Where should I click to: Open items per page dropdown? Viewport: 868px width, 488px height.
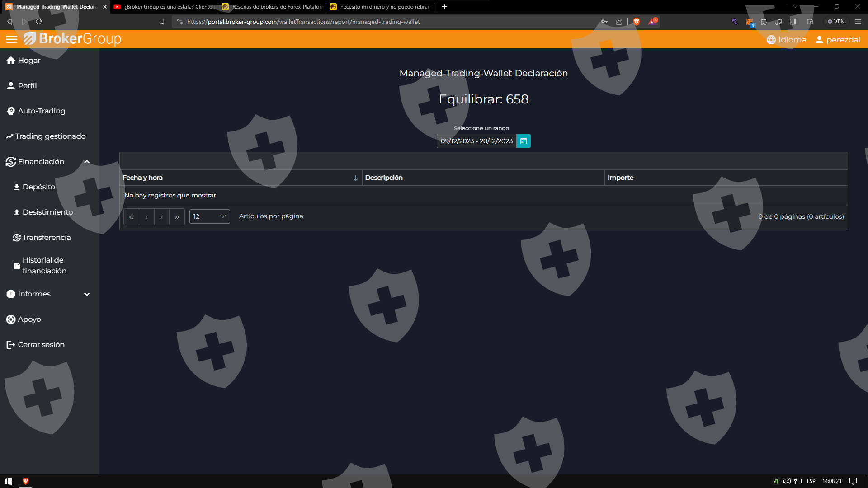[x=209, y=217]
